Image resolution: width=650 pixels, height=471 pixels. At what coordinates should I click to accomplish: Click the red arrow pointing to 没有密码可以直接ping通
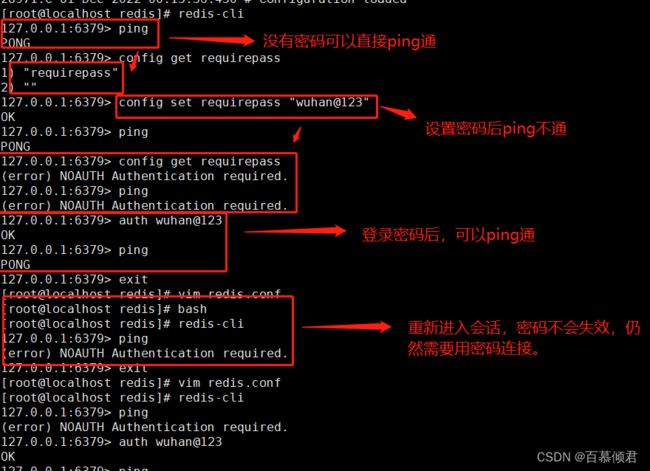pyautogui.click(x=211, y=40)
